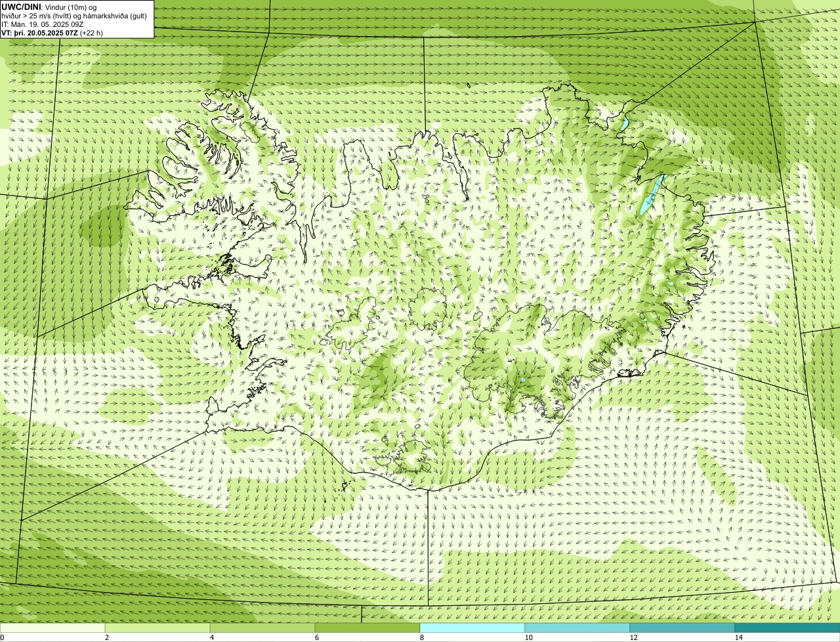Click the 12–14 m/s teal legend swatch
The image size is (840, 642).
pyautogui.click(x=682, y=628)
